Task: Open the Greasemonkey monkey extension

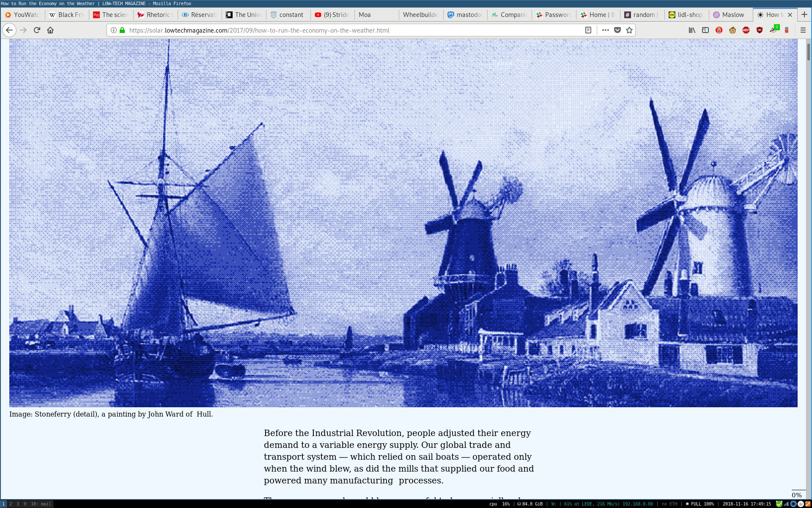Action: pyautogui.click(x=732, y=30)
